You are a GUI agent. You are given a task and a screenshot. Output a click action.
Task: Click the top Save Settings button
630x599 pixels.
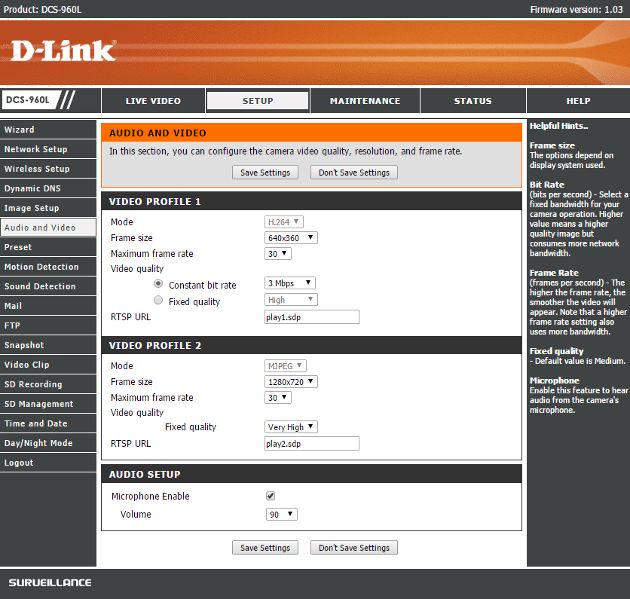(x=265, y=172)
